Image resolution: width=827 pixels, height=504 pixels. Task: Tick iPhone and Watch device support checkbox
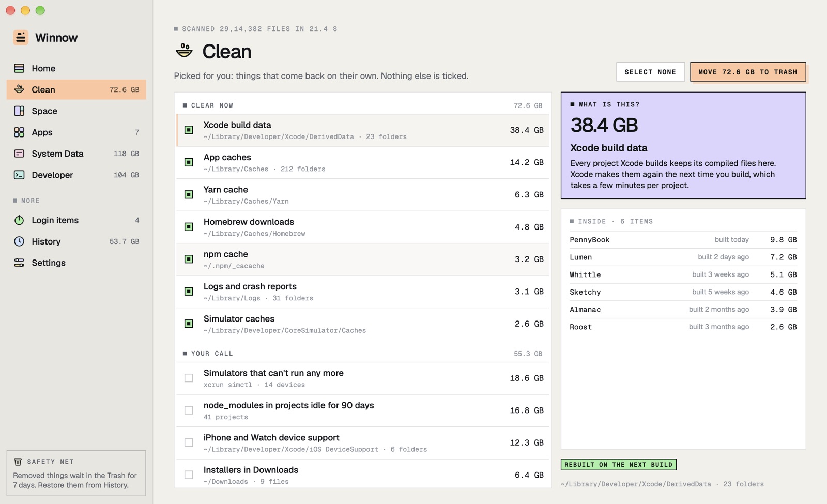click(189, 442)
